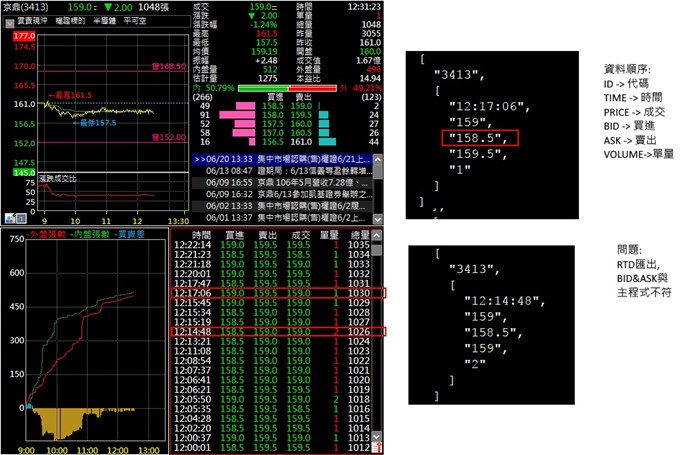This screenshot has width=690, height=455.
Task: Click the 總量 column header
Action: pos(360,233)
